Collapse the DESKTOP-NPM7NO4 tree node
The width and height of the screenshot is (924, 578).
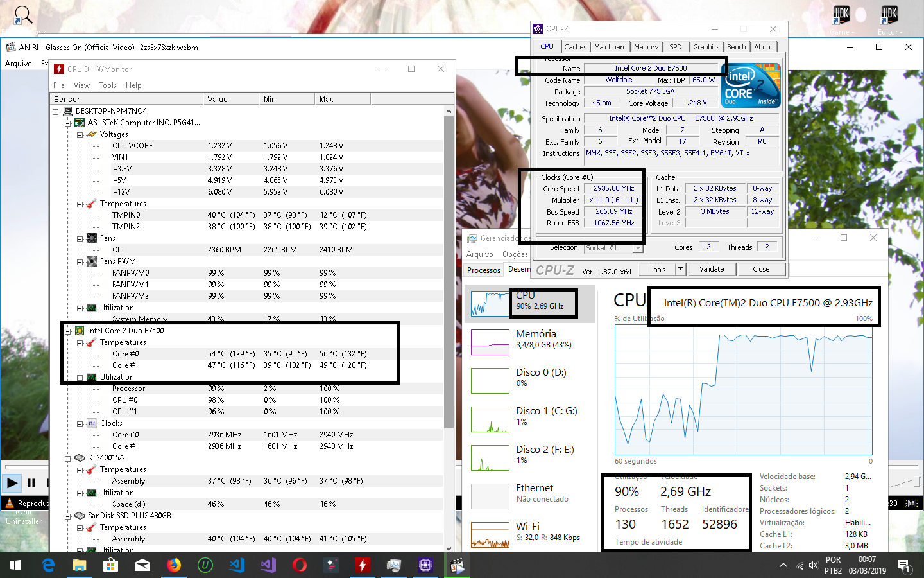tap(56, 111)
